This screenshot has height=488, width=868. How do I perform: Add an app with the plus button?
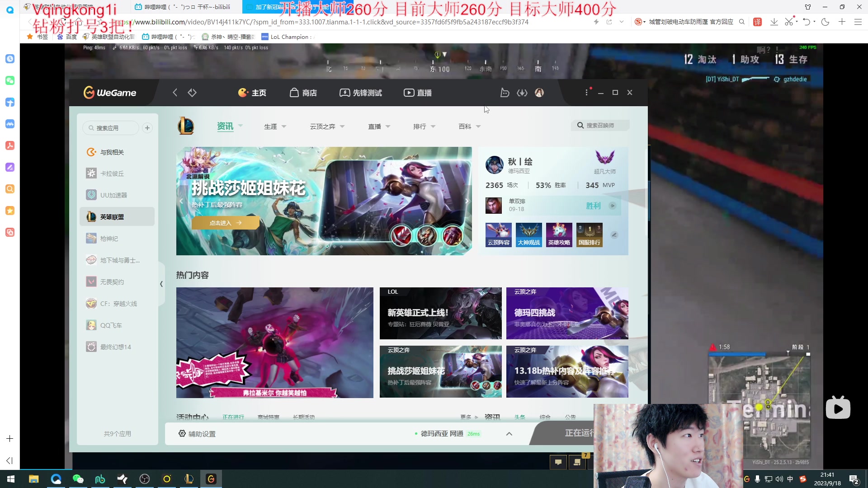147,128
